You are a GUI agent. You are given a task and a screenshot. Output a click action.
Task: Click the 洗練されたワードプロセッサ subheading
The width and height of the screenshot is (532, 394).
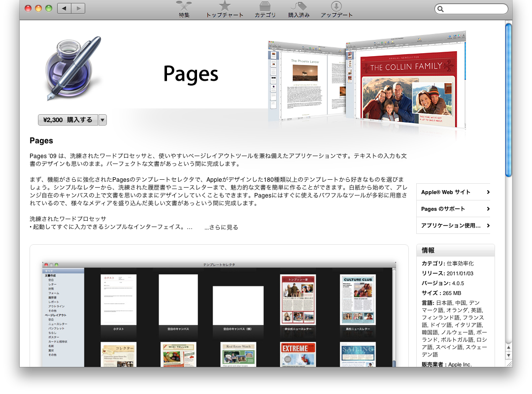pyautogui.click(x=68, y=219)
